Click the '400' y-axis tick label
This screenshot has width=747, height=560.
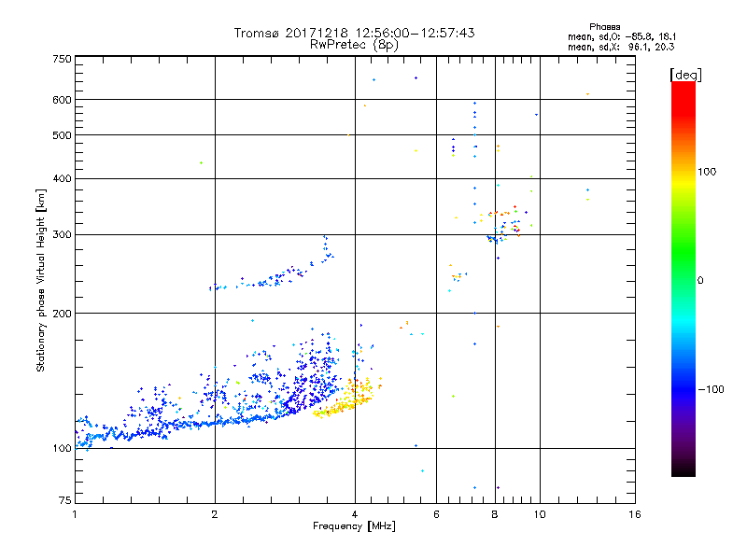pos(63,179)
